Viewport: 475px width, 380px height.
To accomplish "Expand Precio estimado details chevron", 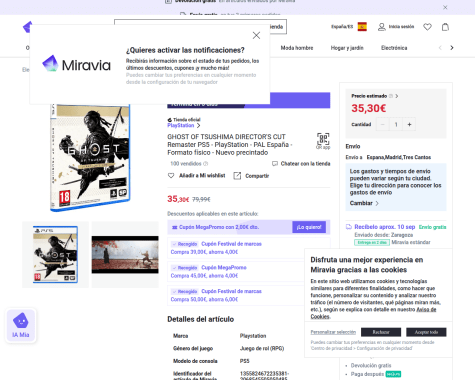I will 397,96.
